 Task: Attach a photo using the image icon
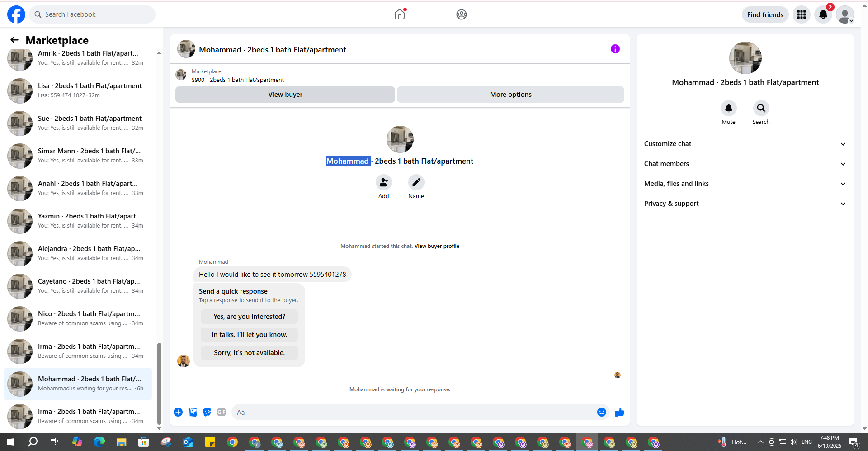coord(193,412)
